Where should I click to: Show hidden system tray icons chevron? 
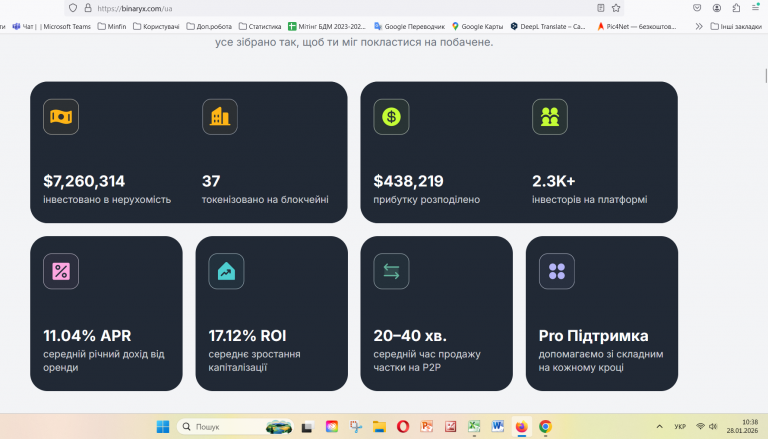659,427
